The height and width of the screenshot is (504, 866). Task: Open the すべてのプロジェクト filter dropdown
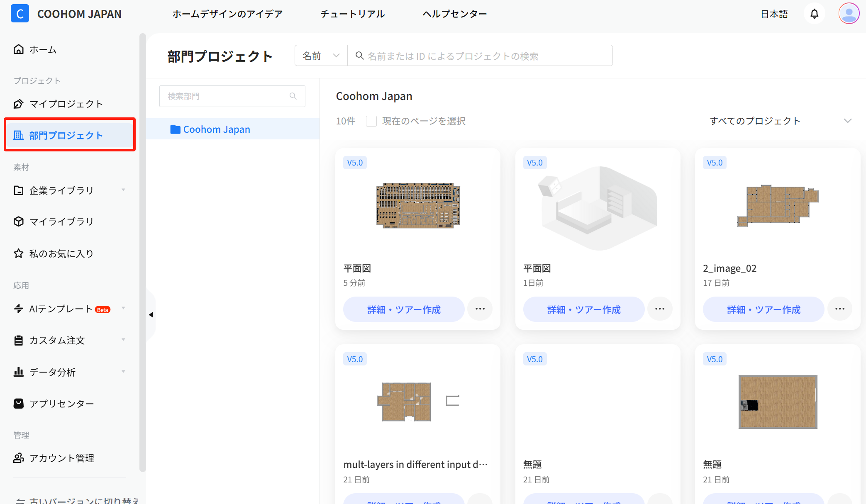tap(780, 121)
